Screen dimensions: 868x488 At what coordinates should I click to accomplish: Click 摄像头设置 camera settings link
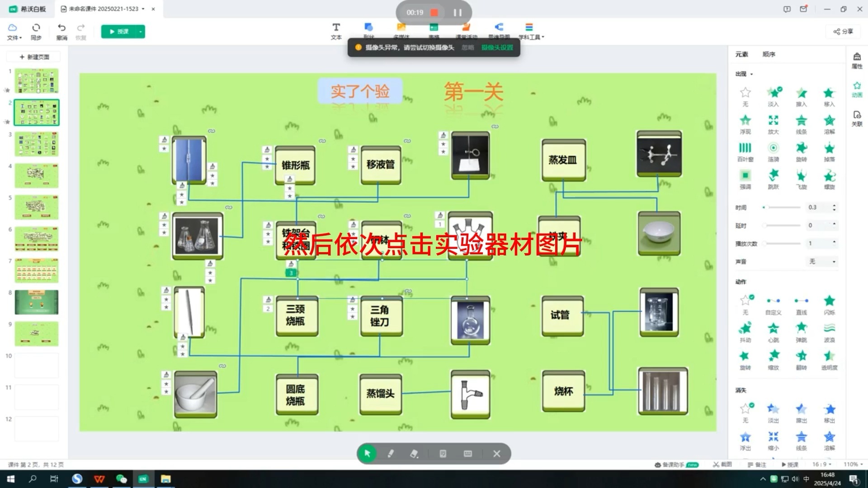coord(497,47)
